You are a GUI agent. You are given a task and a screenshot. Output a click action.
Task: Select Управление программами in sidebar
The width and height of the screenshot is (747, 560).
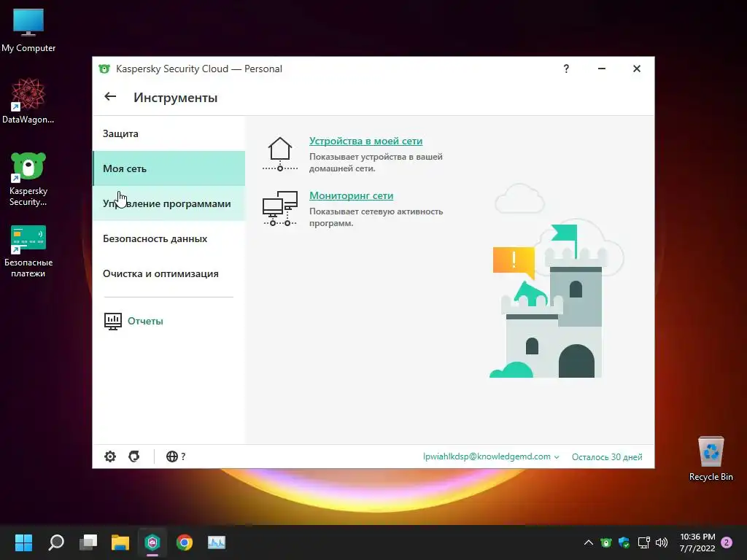point(169,203)
